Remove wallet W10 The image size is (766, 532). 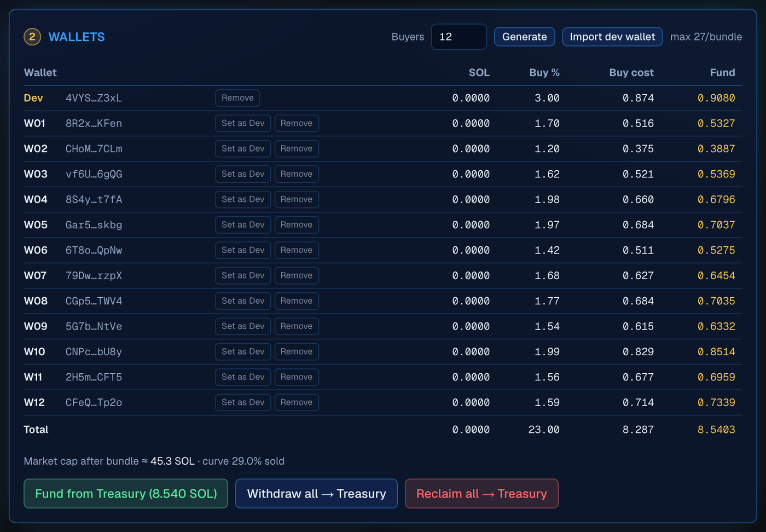pos(297,351)
